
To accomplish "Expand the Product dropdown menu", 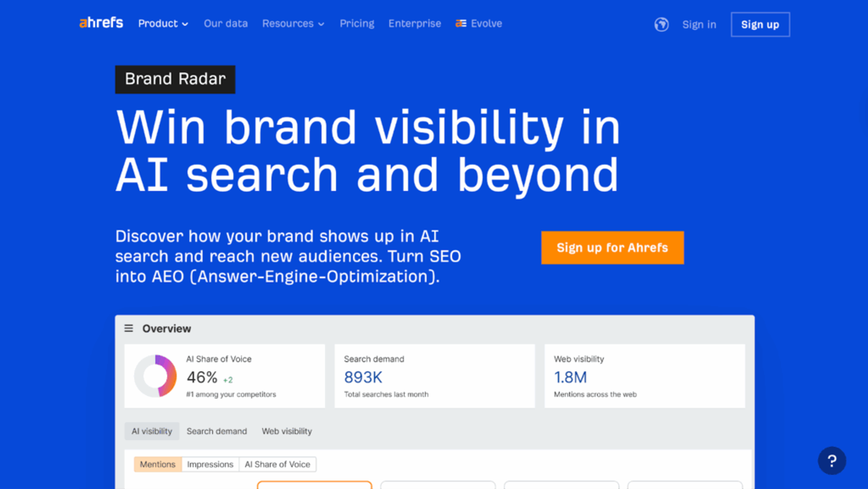I will pyautogui.click(x=163, y=24).
